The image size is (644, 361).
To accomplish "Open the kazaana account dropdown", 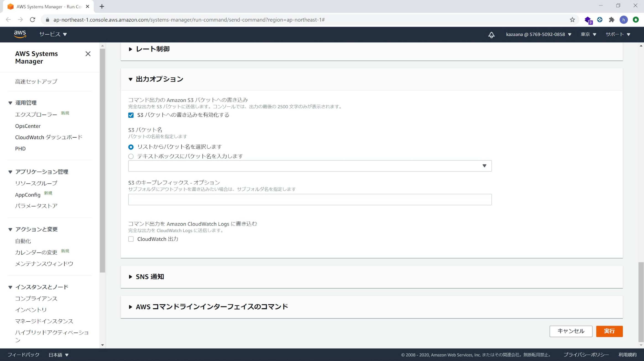I will click(539, 34).
